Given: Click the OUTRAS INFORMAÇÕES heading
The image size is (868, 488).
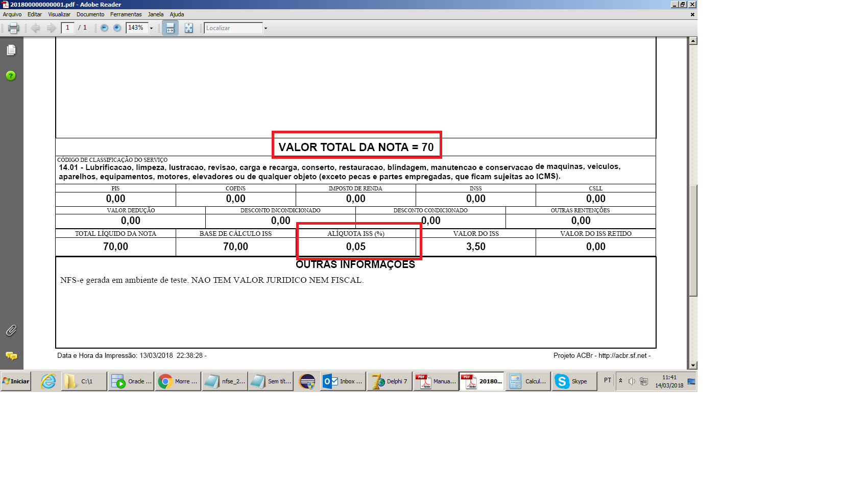Looking at the screenshot, I should pyautogui.click(x=355, y=264).
